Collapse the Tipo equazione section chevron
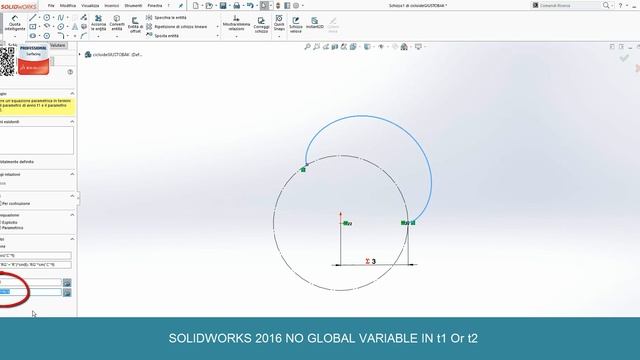 point(72,215)
